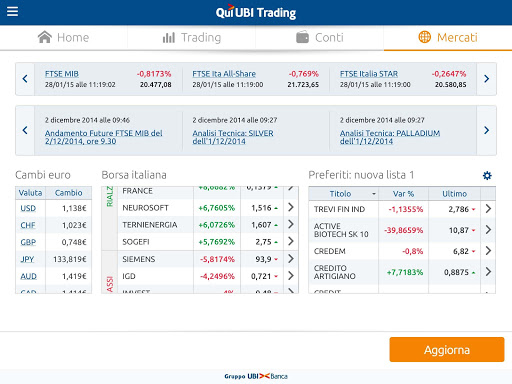The image size is (512, 384).
Task: Open ACTIVE BIOTECH SK 10 details chevron
Action: [488, 230]
